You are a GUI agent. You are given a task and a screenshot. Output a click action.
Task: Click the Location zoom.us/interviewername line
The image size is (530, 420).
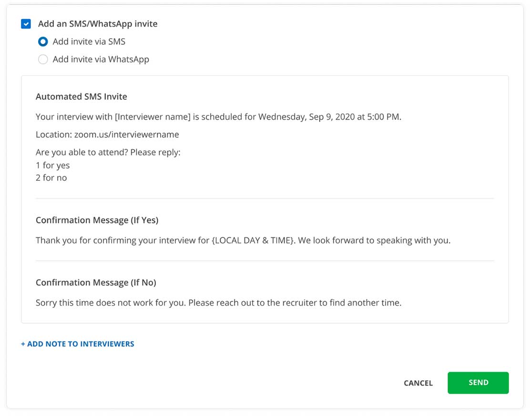click(107, 134)
